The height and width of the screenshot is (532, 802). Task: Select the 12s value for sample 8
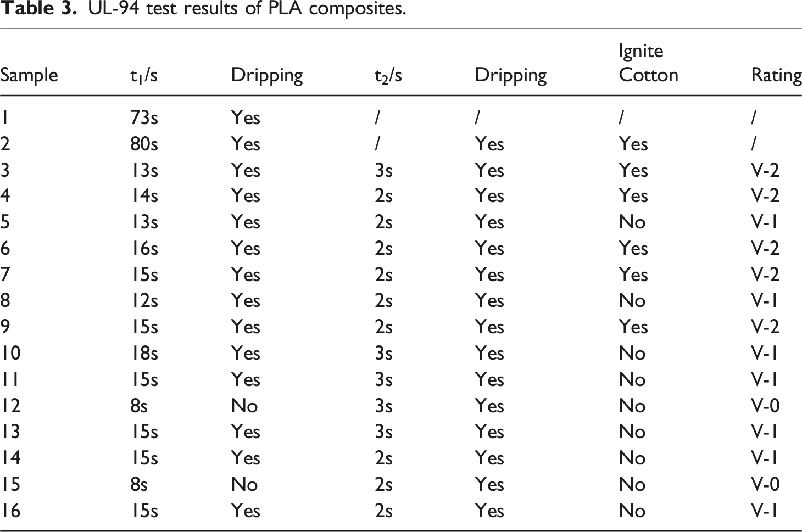[144, 300]
